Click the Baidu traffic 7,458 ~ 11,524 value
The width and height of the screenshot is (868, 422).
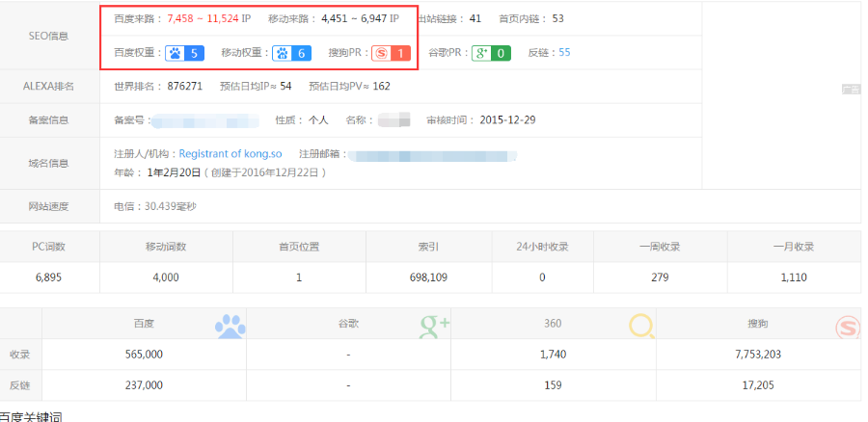click(203, 19)
